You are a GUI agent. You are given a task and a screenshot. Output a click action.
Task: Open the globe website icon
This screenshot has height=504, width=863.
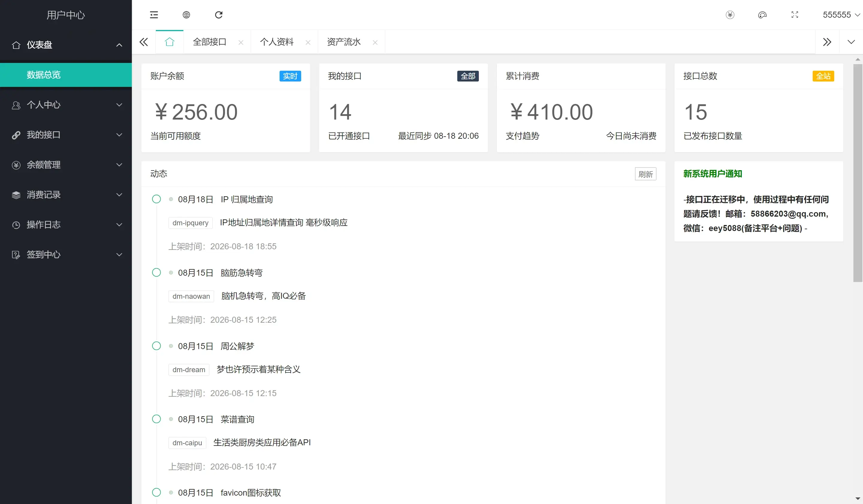click(186, 15)
